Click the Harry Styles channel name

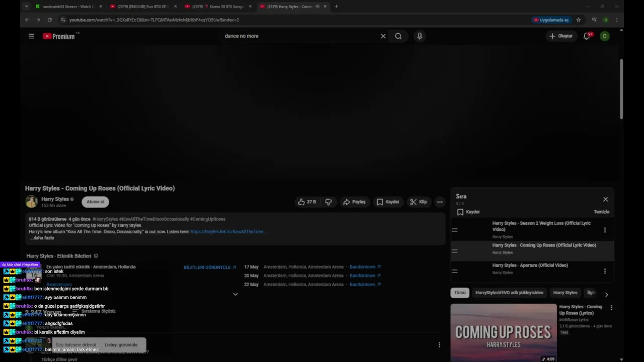[x=55, y=199]
